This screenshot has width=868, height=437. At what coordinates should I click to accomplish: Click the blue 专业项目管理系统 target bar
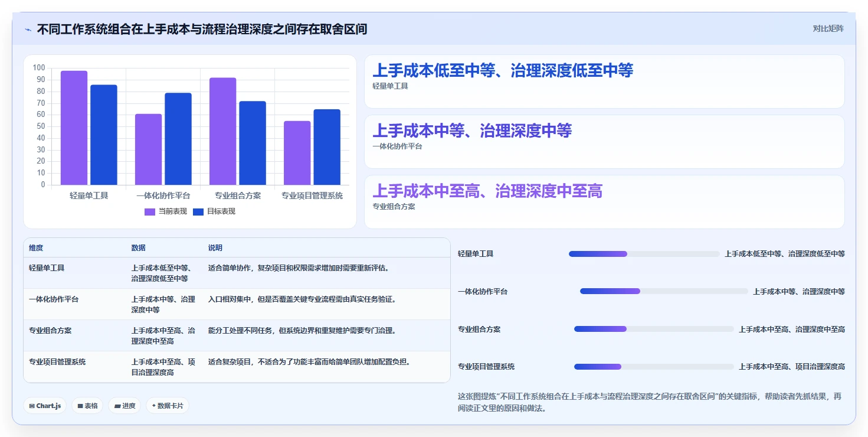[x=327, y=147]
